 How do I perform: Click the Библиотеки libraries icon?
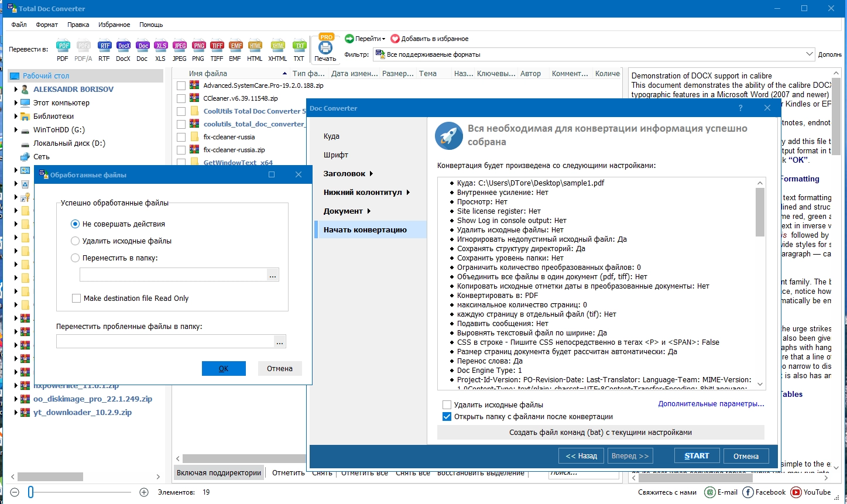[25, 116]
